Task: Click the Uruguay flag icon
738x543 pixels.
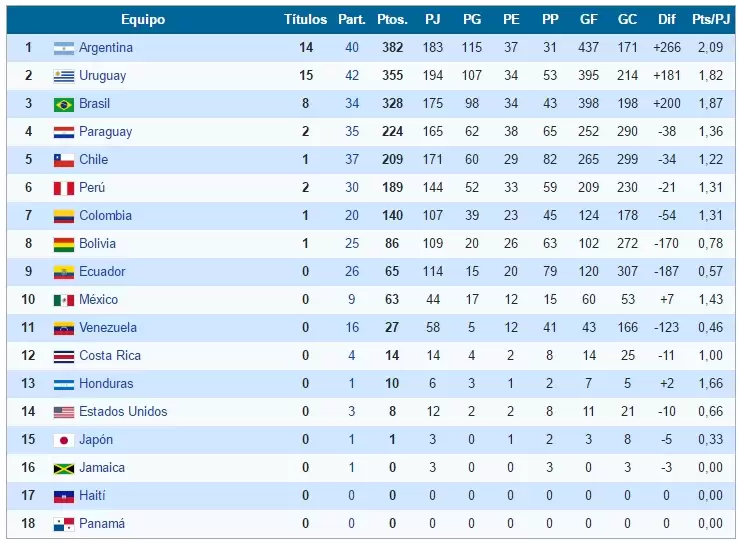Action: pyautogui.click(x=64, y=76)
